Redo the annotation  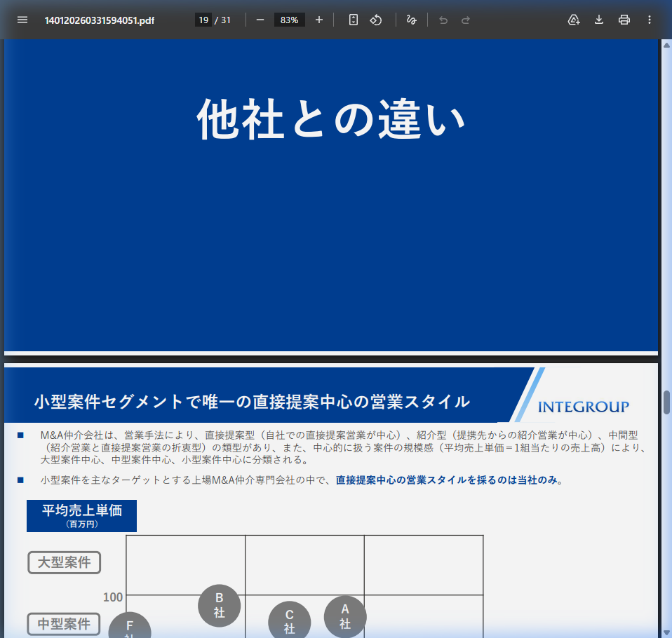466,20
